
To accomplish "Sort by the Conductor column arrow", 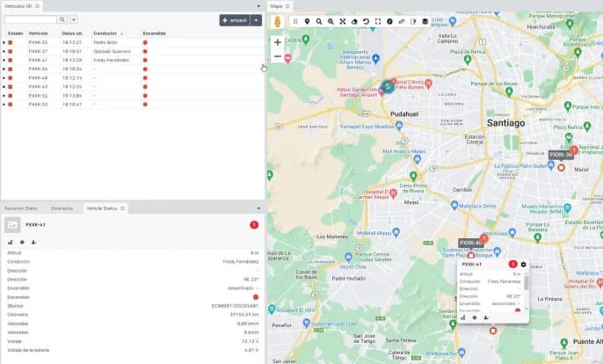I will [122, 33].
